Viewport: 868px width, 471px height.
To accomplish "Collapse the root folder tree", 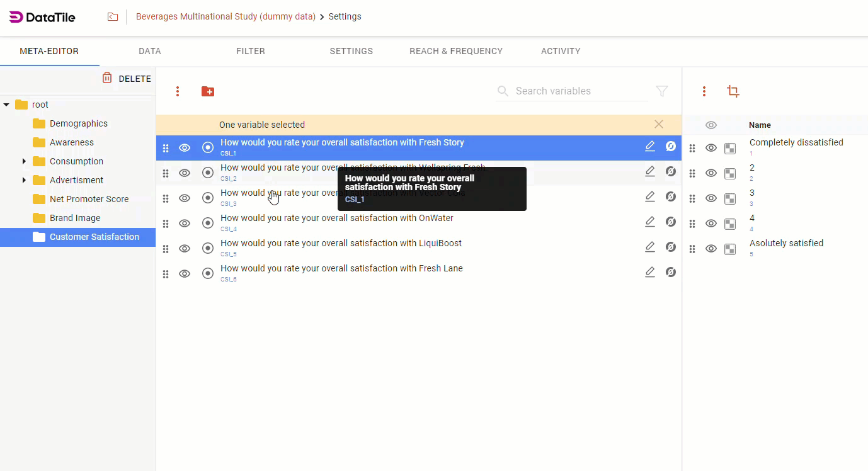I will pos(7,105).
